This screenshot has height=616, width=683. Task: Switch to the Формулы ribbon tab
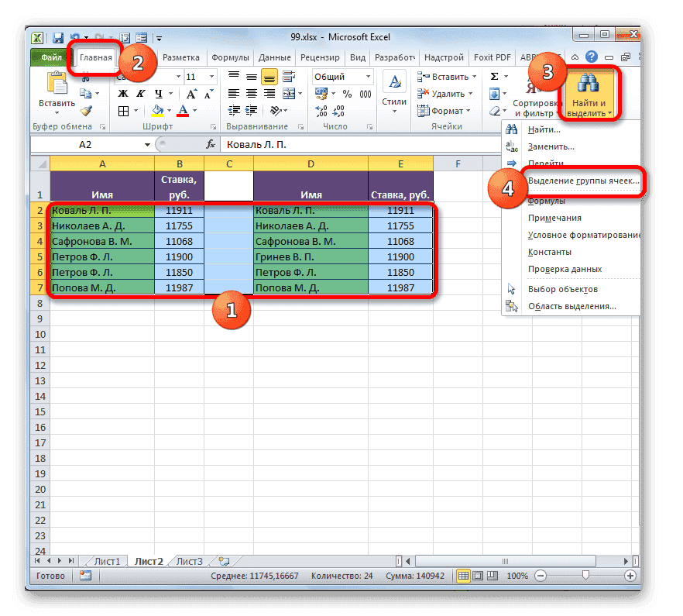point(230,57)
